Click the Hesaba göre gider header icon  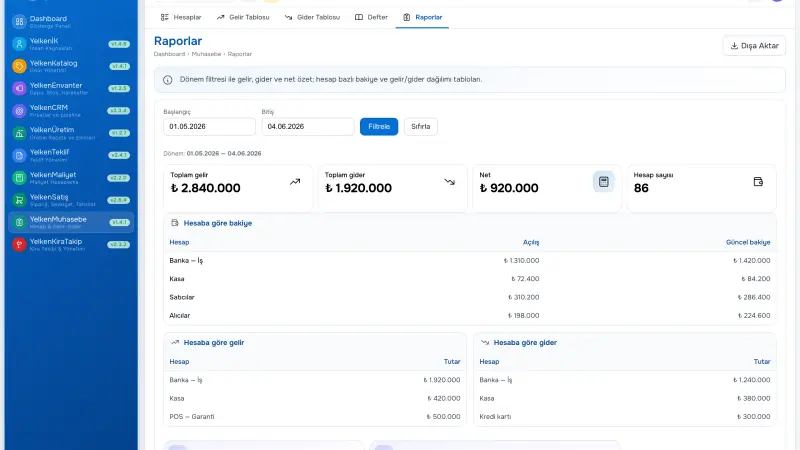485,342
